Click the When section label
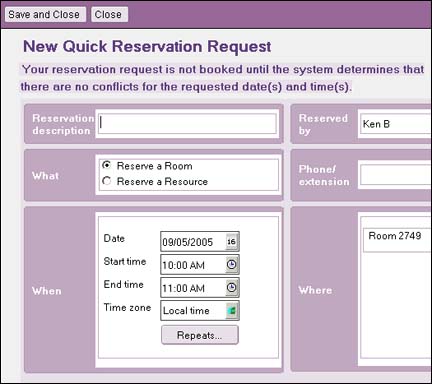Image resolution: width=432 pixels, height=384 pixels. [47, 291]
